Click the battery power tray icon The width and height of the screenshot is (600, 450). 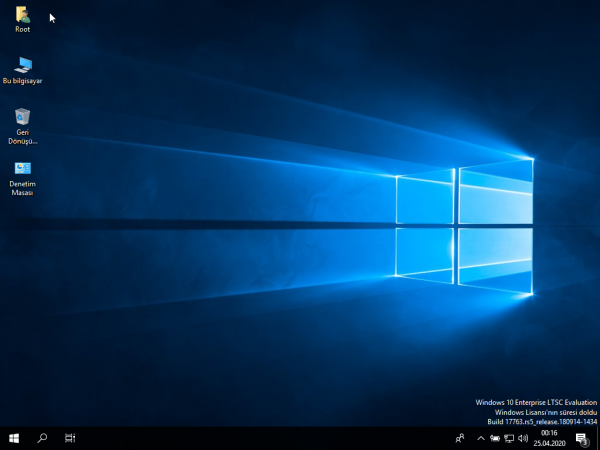495,438
